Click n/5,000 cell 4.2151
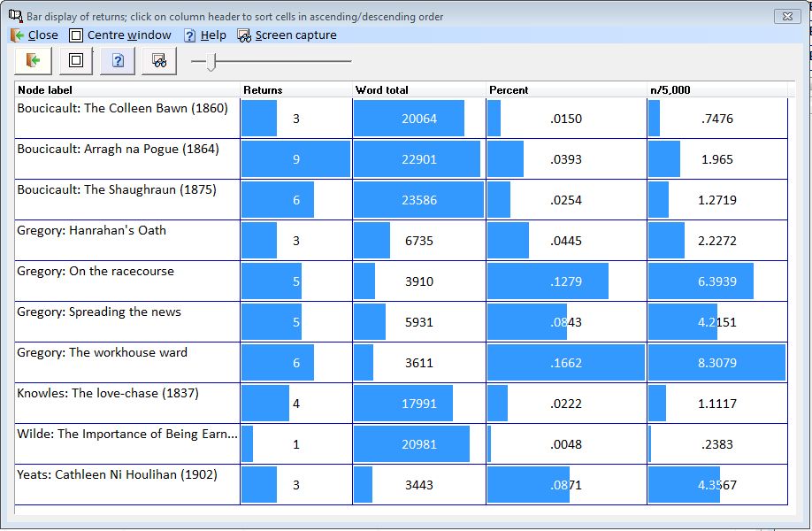The width and height of the screenshot is (812, 531). point(717,322)
